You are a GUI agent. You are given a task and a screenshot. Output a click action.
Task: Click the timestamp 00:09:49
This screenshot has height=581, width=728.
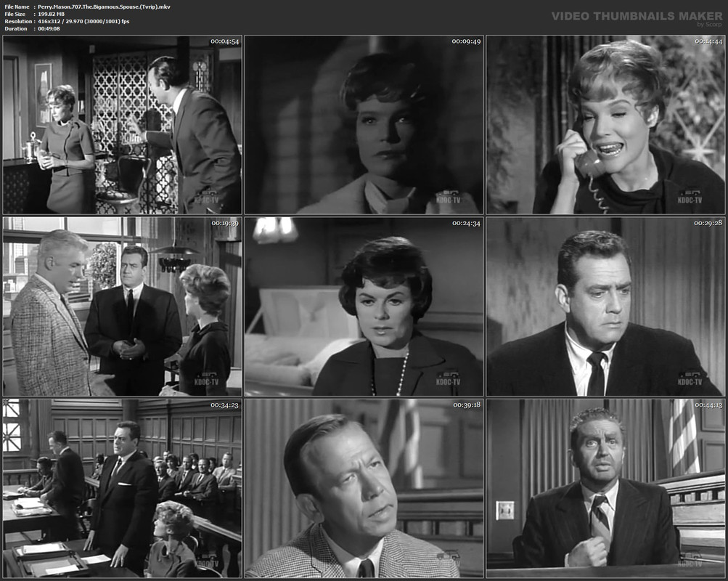pyautogui.click(x=466, y=41)
